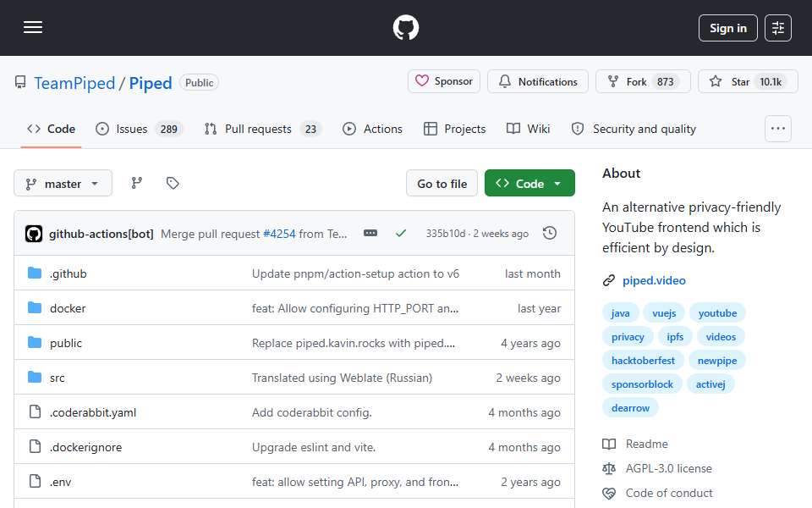Click the Sign in button
The width and height of the screenshot is (812, 508).
(x=727, y=28)
